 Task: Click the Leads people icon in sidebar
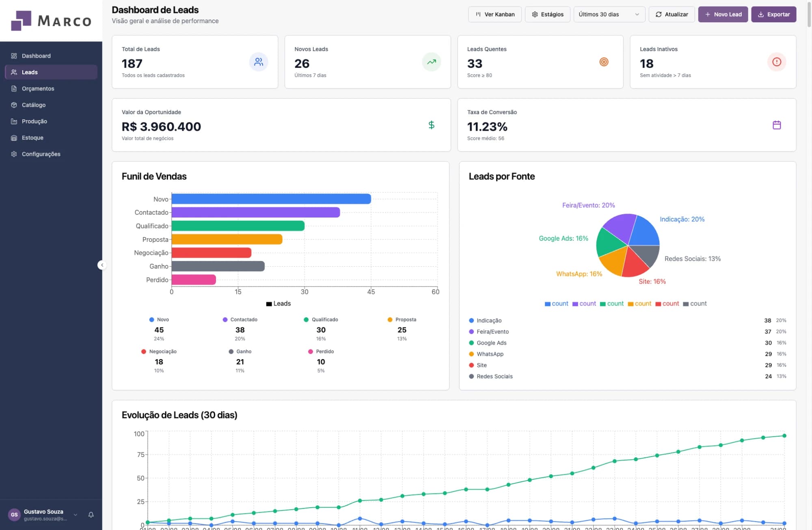coord(14,72)
